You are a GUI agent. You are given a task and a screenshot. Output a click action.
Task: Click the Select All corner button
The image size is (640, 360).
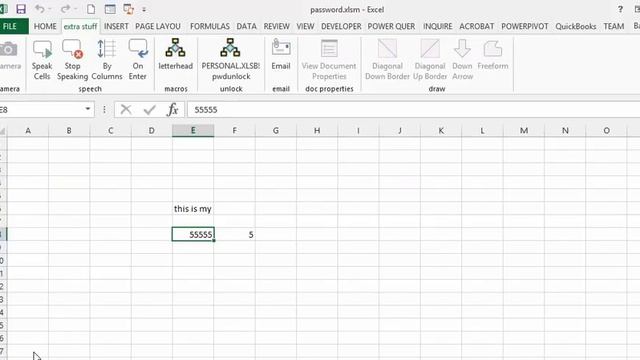click(2, 131)
